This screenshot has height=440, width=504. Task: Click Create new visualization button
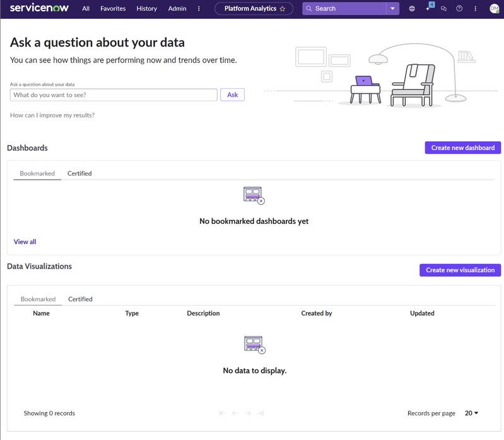coord(460,270)
